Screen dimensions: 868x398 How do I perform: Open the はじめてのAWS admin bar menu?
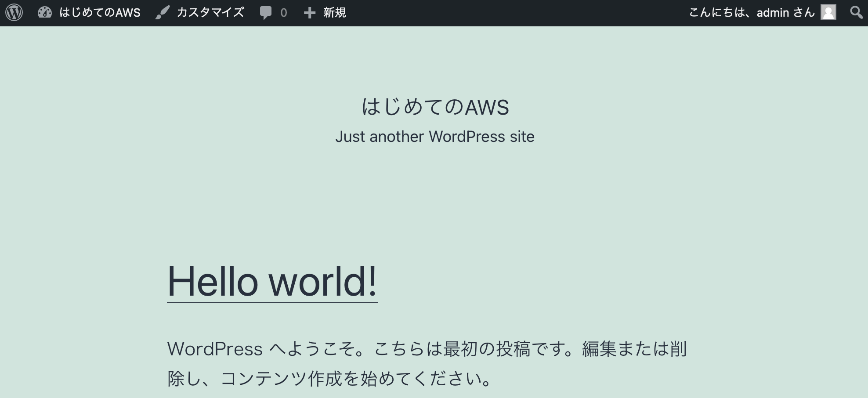[x=100, y=13]
